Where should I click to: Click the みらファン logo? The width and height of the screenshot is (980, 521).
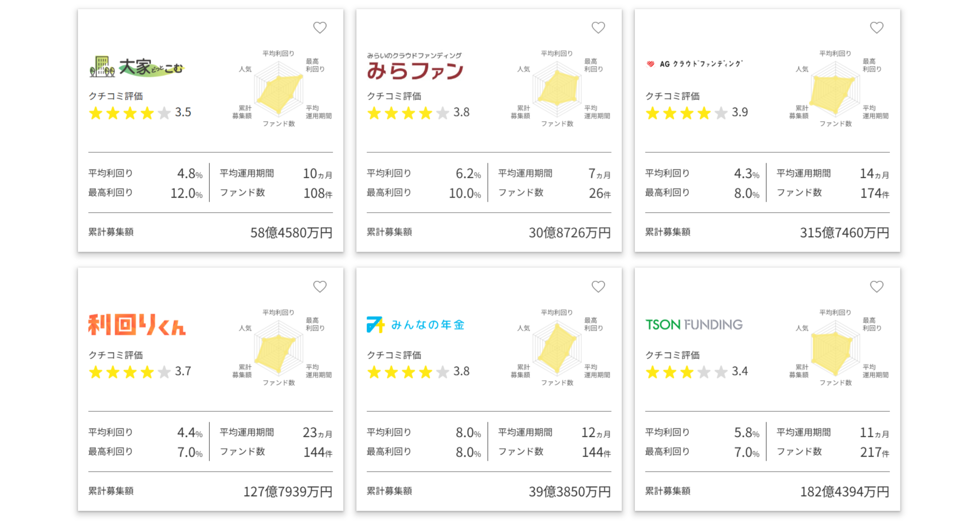point(415,67)
